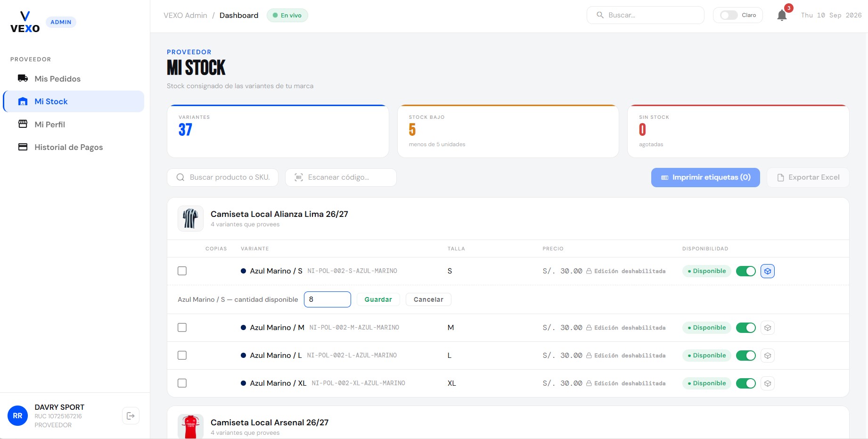Click the VEXO logo
This screenshot has height=439, width=868.
click(25, 22)
